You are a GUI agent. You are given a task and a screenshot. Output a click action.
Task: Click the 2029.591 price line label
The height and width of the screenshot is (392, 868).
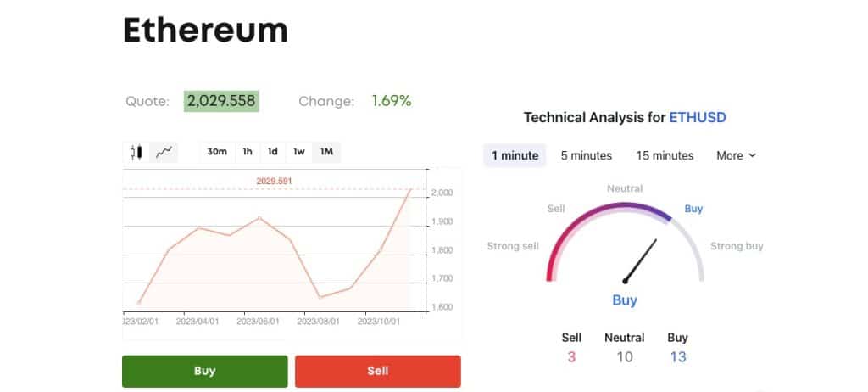pyautogui.click(x=274, y=181)
